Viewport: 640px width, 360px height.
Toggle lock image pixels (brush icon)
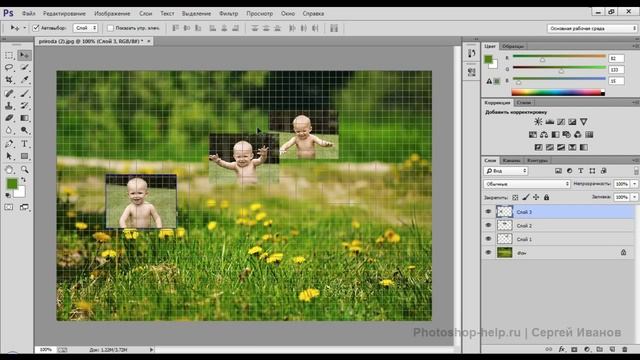click(x=526, y=197)
